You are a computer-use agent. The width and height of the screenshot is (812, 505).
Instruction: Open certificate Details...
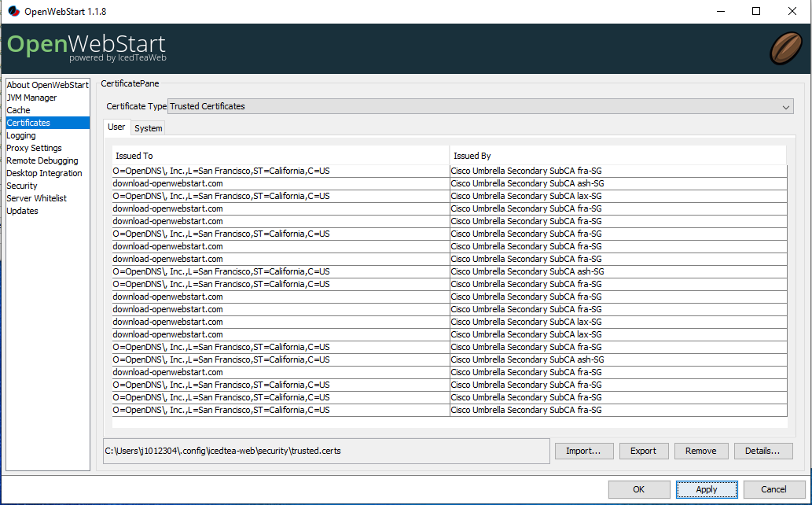(x=762, y=451)
